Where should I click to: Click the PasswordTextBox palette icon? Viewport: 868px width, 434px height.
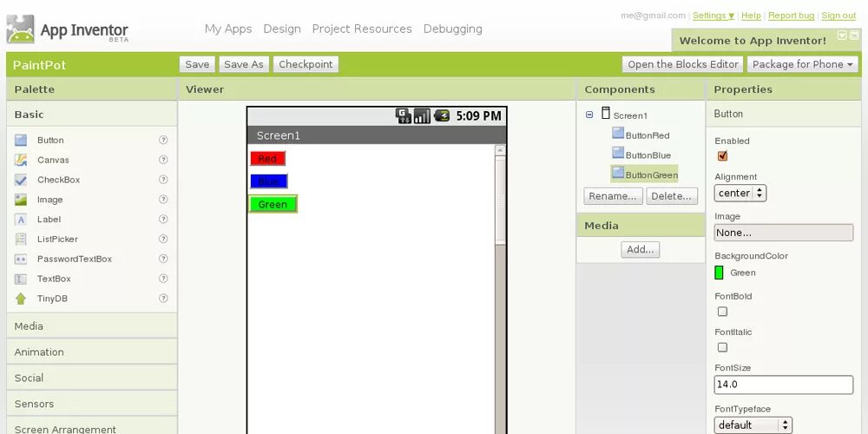tap(21, 259)
